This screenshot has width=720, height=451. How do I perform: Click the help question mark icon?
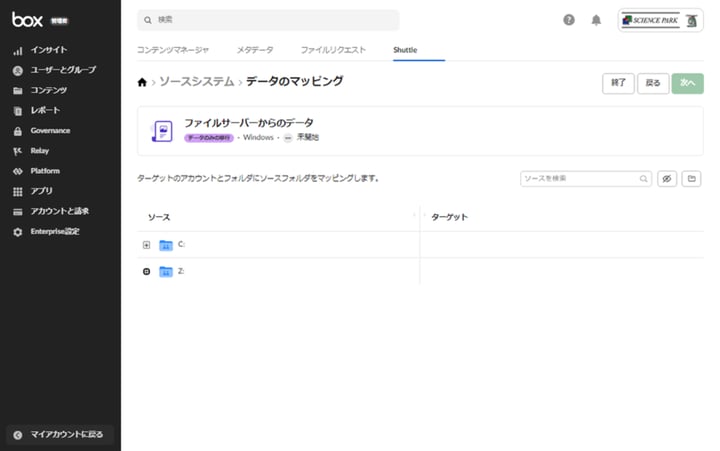point(569,20)
